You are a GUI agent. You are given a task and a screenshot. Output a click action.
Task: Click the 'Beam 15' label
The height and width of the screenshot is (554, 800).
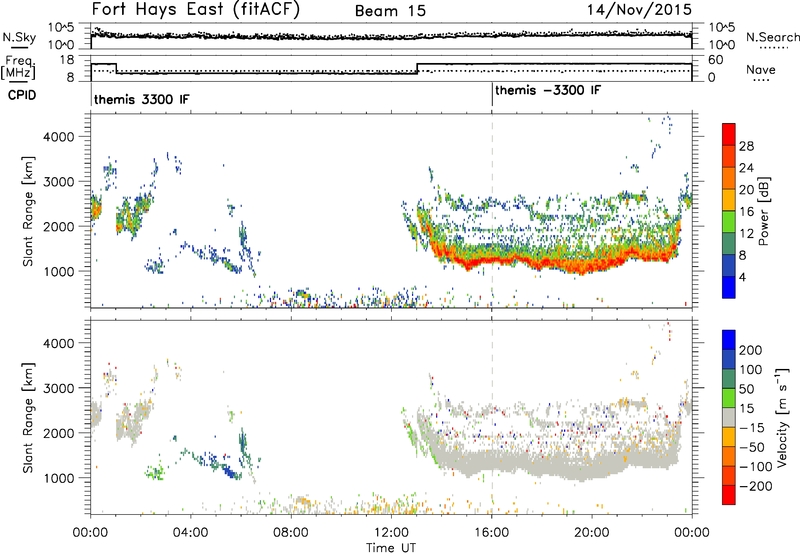coord(390,11)
